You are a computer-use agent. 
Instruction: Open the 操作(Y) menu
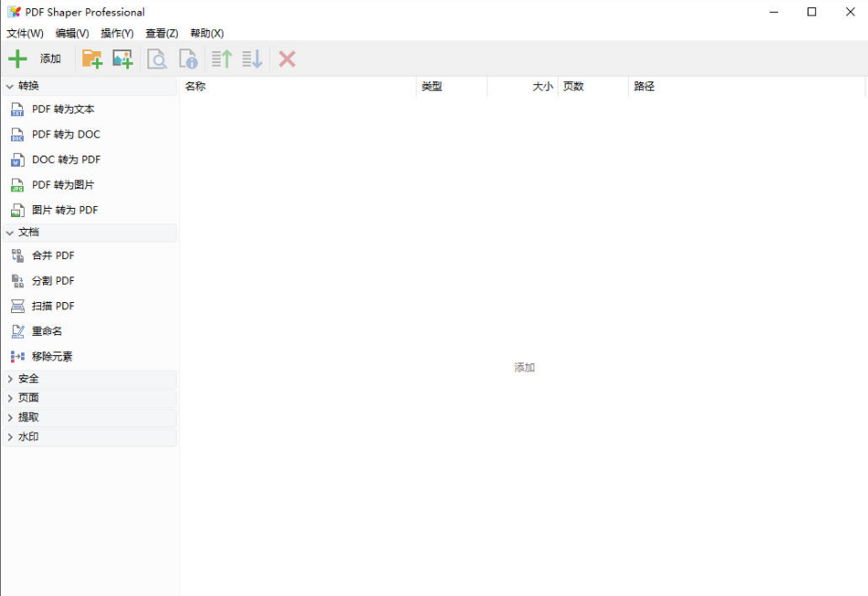(x=117, y=33)
